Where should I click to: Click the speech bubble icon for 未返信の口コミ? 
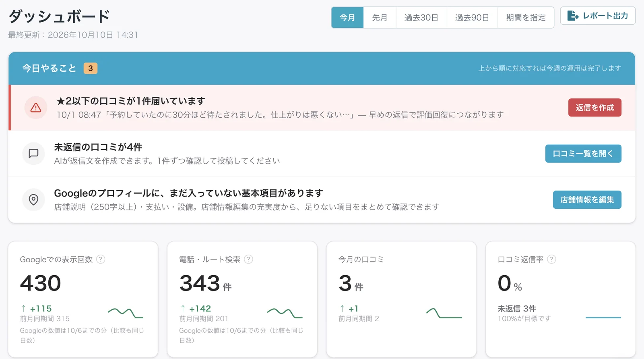tap(33, 154)
